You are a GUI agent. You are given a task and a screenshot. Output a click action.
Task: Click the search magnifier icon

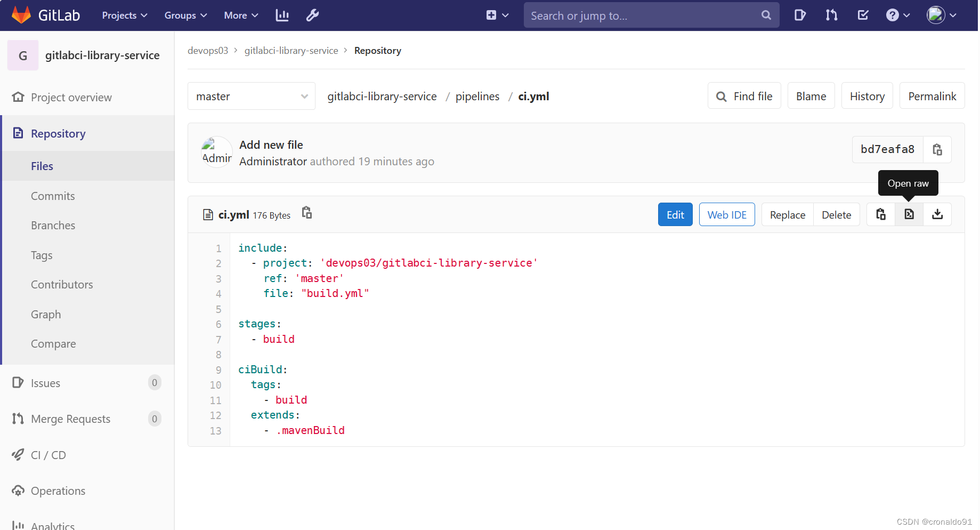766,15
